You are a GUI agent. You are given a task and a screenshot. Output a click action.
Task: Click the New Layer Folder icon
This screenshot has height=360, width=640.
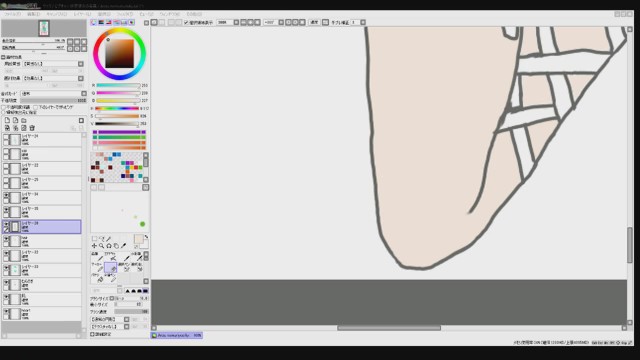24,120
